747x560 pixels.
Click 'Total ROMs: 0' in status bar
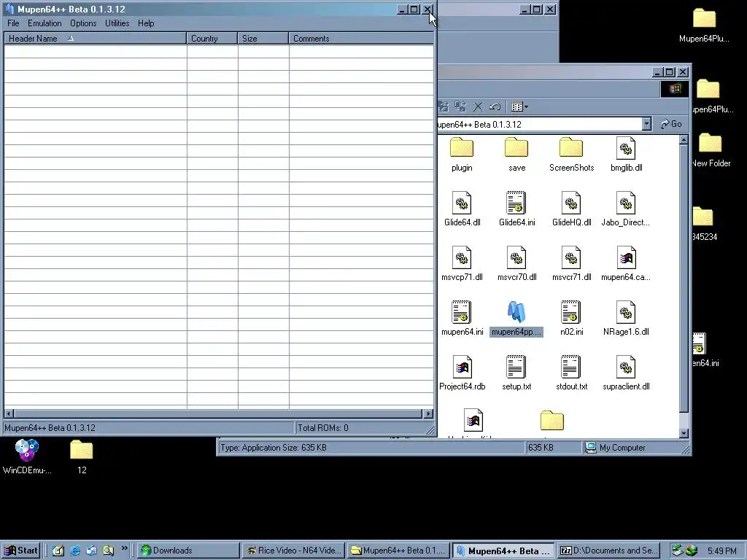323,427
